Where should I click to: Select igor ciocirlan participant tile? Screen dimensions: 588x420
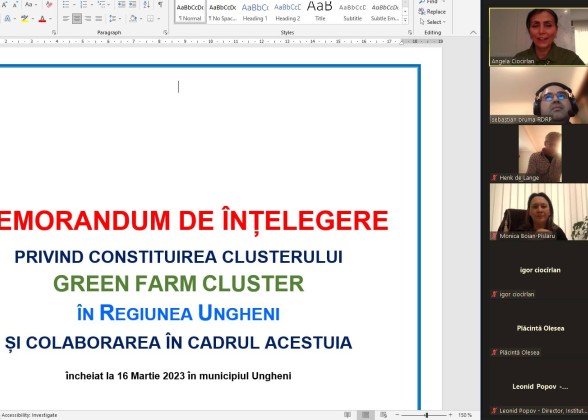(x=538, y=270)
